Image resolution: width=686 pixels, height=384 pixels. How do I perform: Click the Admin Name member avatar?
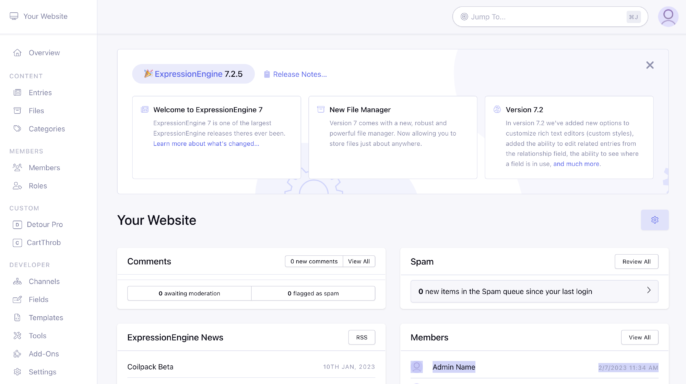416,367
